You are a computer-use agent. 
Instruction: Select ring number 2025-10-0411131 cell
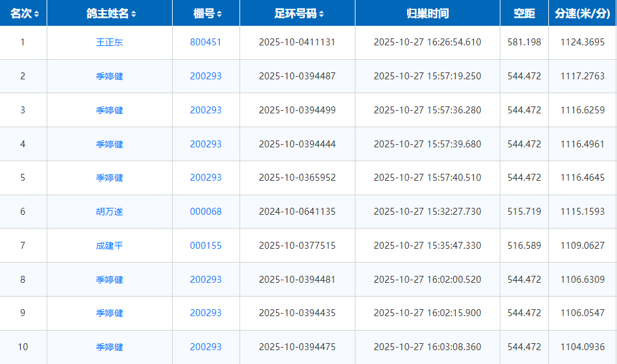[297, 42]
